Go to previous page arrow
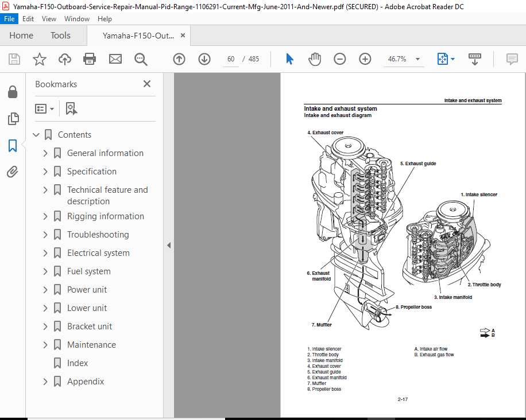 (x=179, y=59)
